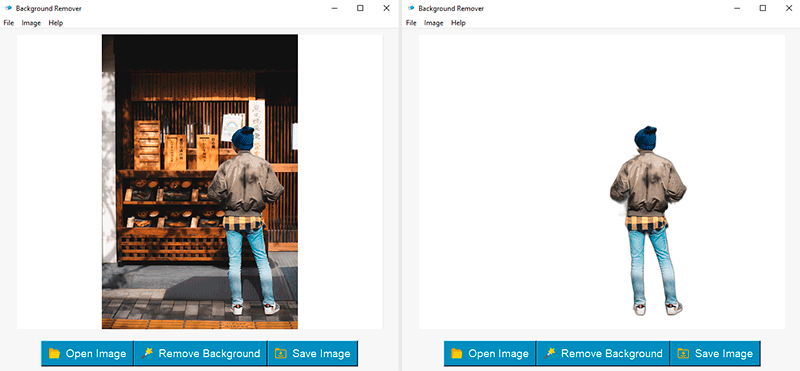Viewport: 800px width, 371px height.
Task: Click Remove Background button in left window
Action: coord(201,353)
